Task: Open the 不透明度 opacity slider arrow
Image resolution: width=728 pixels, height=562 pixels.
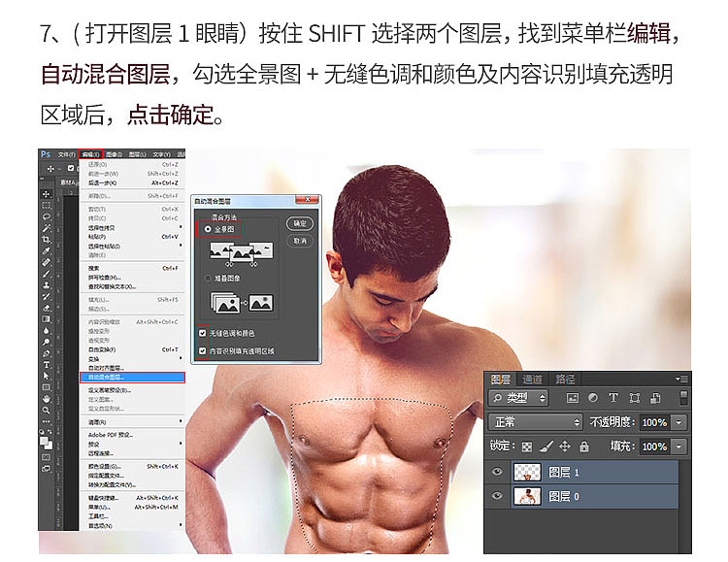Action: coord(679,422)
